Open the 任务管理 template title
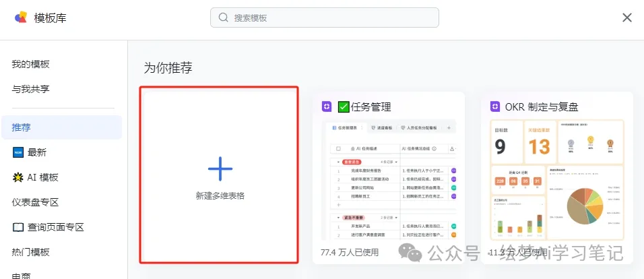The height and width of the screenshot is (279, 644). click(364, 107)
